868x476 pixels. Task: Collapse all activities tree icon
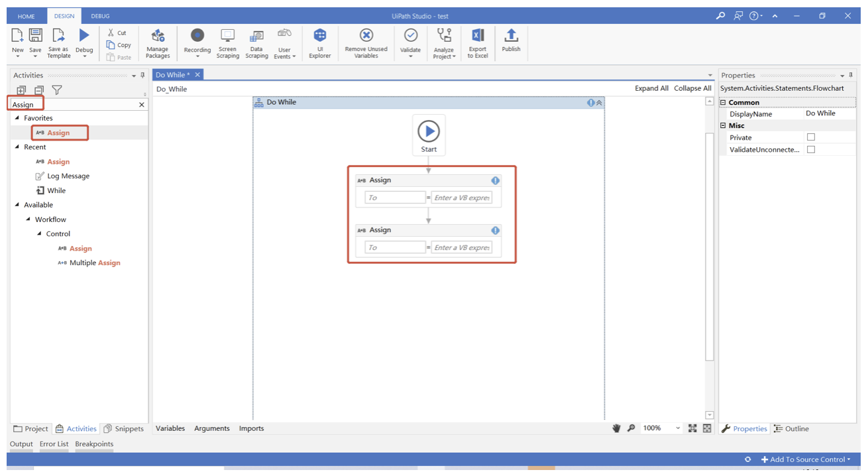[39, 90]
